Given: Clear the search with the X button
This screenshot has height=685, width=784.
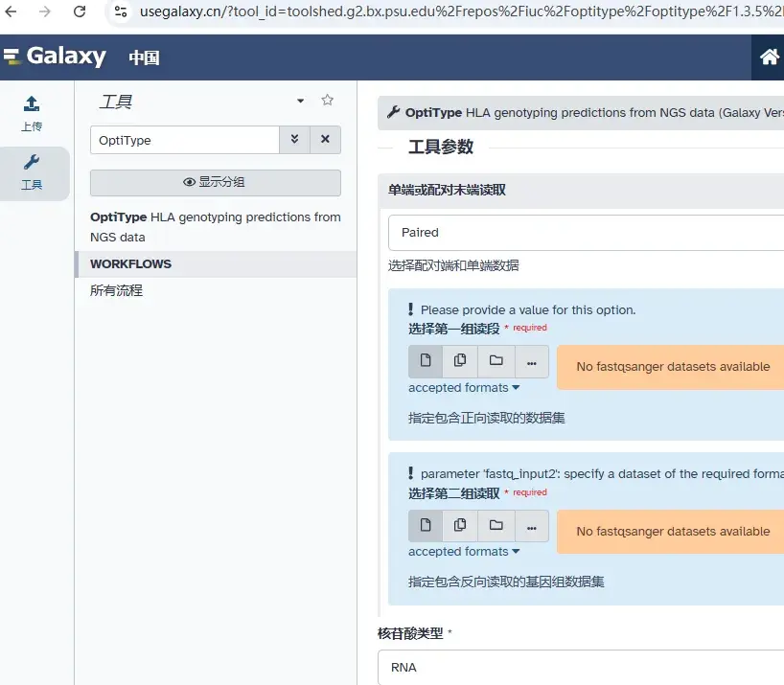Looking at the screenshot, I should coord(325,139).
